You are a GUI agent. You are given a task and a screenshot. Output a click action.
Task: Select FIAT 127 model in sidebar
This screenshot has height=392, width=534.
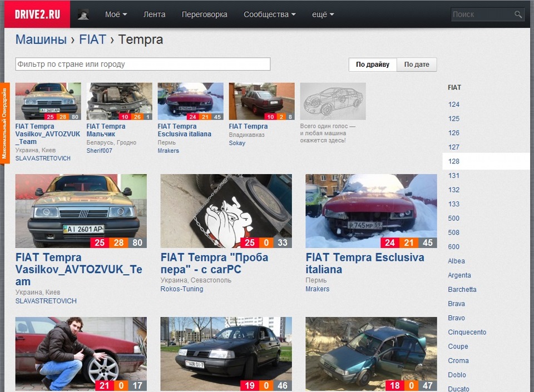(454, 147)
